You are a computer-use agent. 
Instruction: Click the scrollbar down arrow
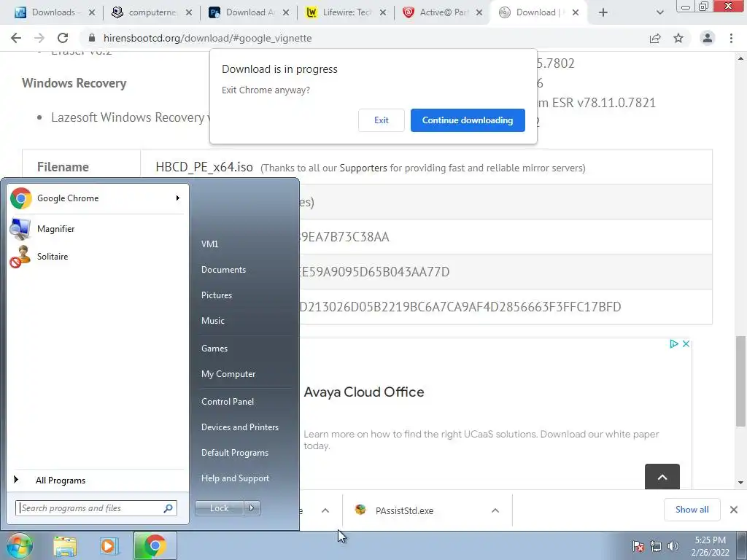(x=740, y=483)
